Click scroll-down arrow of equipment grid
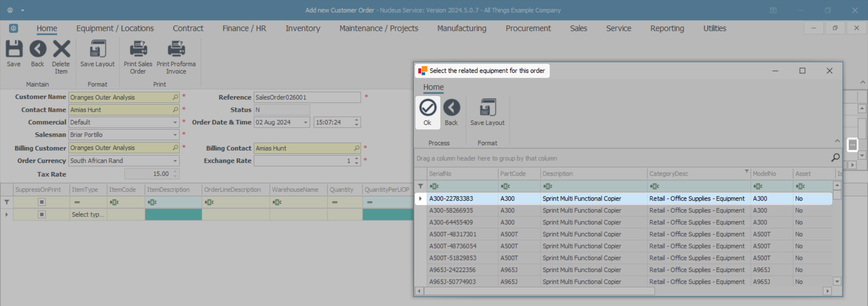The width and height of the screenshot is (868, 306). click(837, 281)
